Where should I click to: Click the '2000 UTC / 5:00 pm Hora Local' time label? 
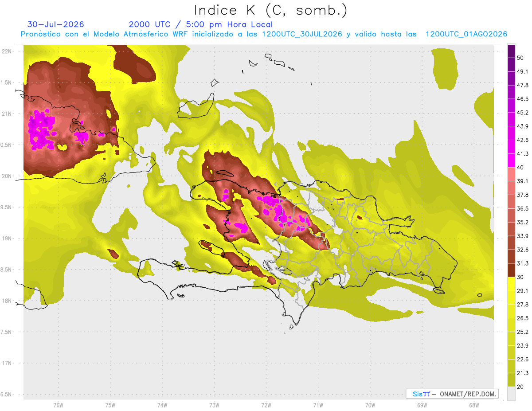(201, 24)
